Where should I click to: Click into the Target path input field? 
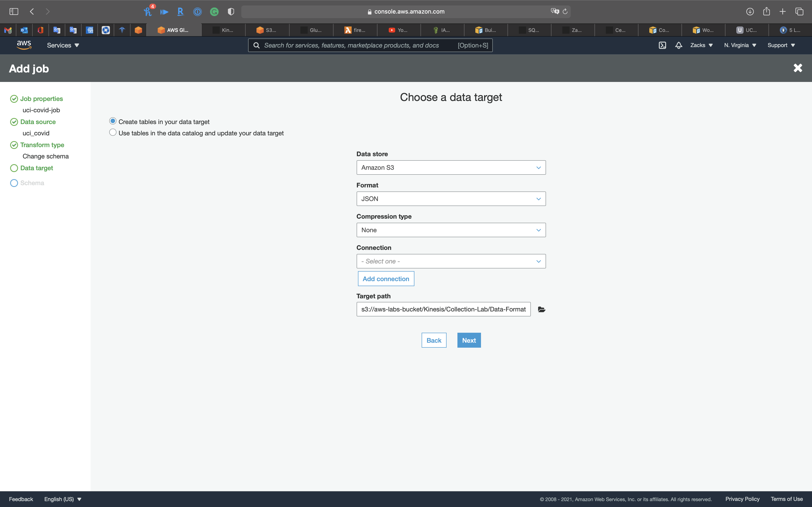click(443, 309)
